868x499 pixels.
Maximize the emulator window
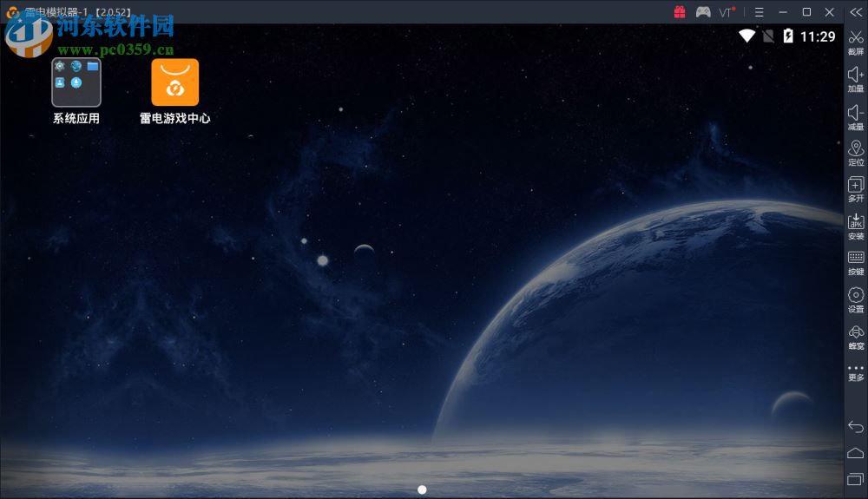coord(806,11)
